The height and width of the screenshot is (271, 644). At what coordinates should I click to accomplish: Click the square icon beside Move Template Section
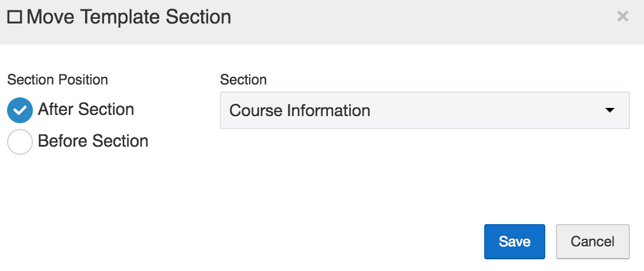15,18
